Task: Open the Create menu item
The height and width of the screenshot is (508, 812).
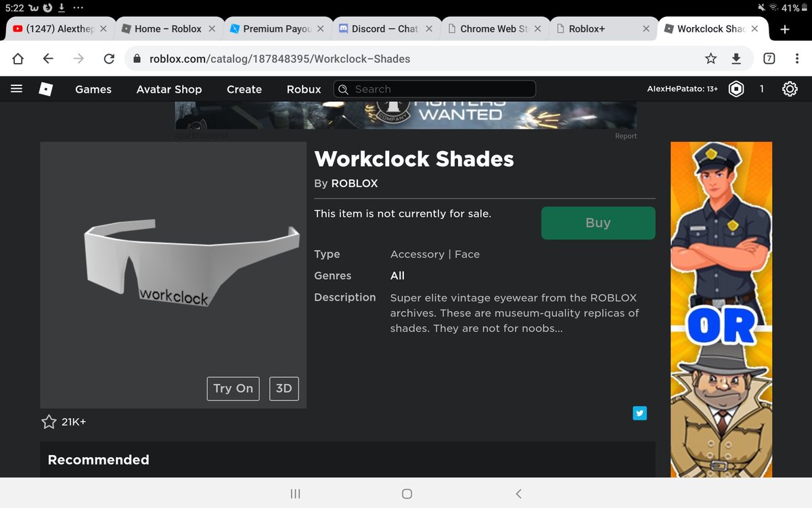Action: (x=244, y=89)
